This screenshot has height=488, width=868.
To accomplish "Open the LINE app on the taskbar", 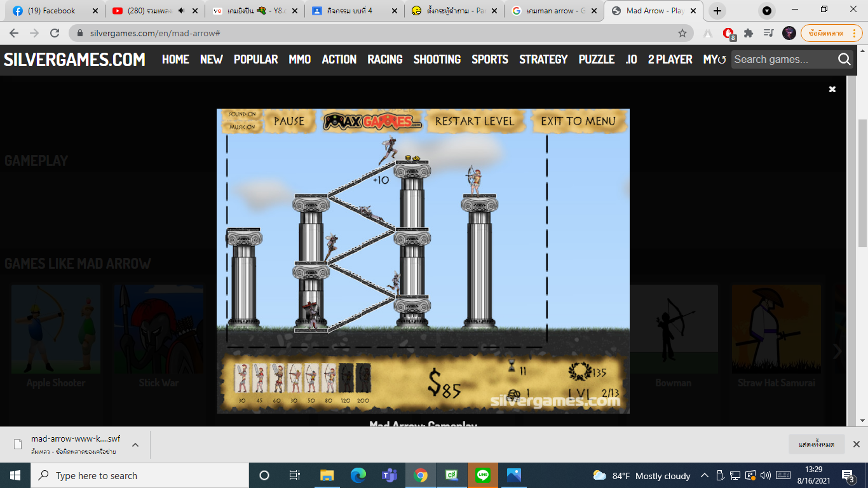I will pyautogui.click(x=483, y=475).
